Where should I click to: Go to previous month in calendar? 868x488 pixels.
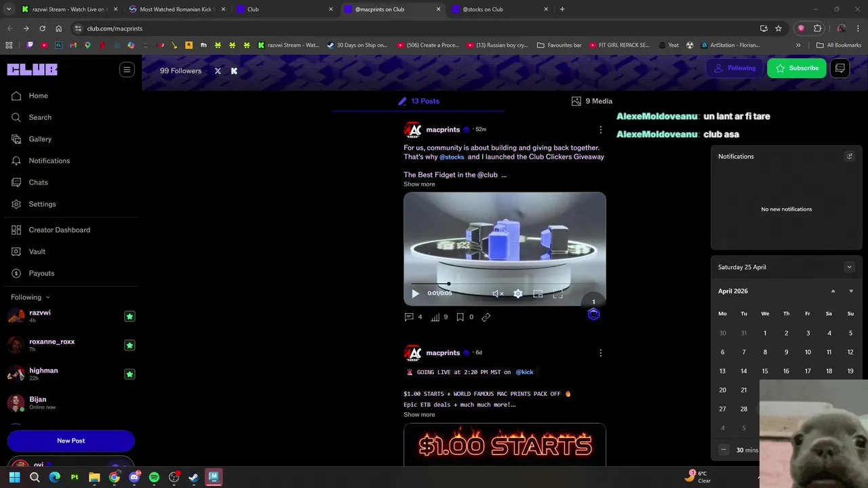(833, 291)
